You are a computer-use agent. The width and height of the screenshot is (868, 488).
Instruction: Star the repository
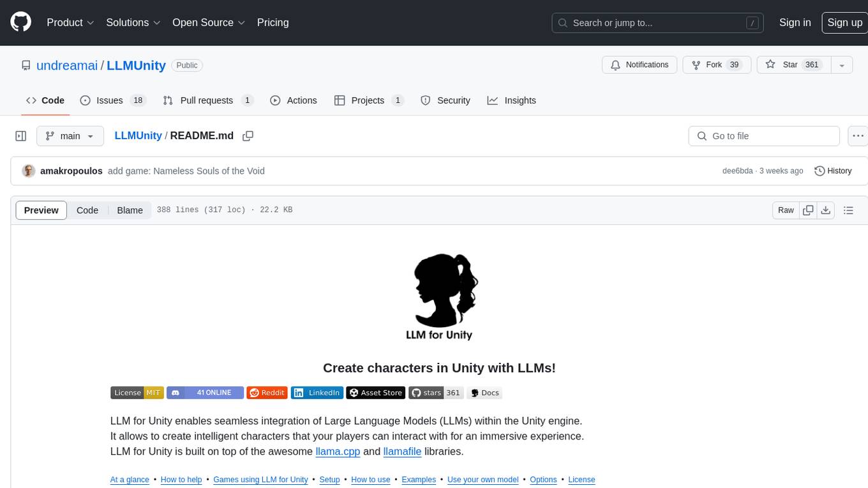click(793, 65)
